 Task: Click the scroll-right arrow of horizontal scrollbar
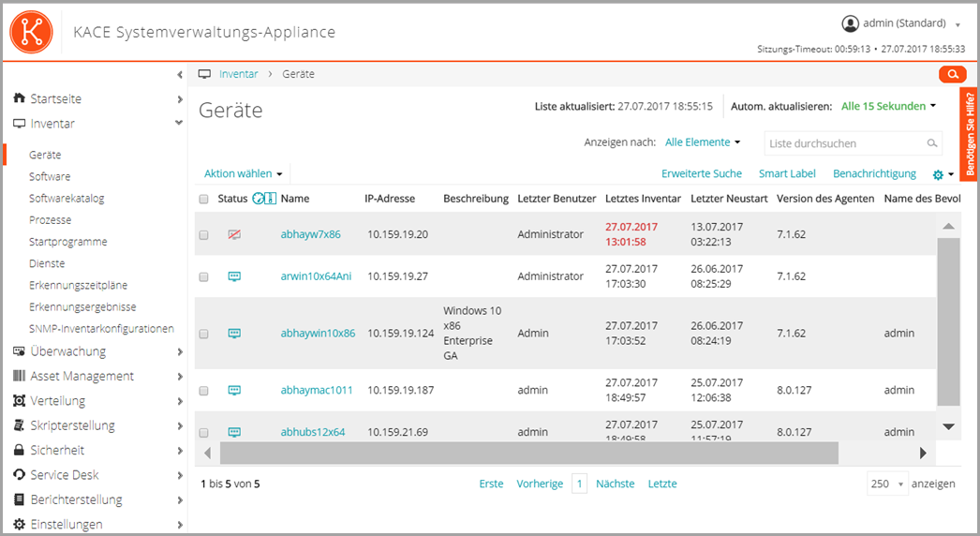(923, 453)
